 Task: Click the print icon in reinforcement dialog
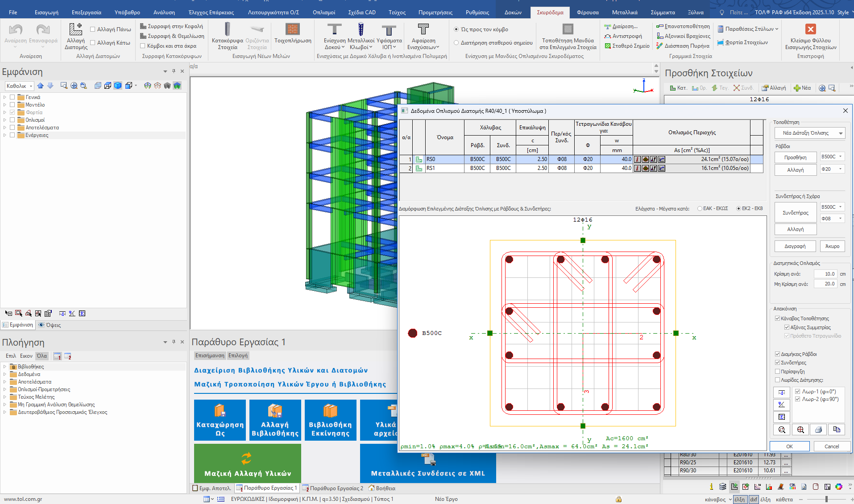tap(818, 430)
